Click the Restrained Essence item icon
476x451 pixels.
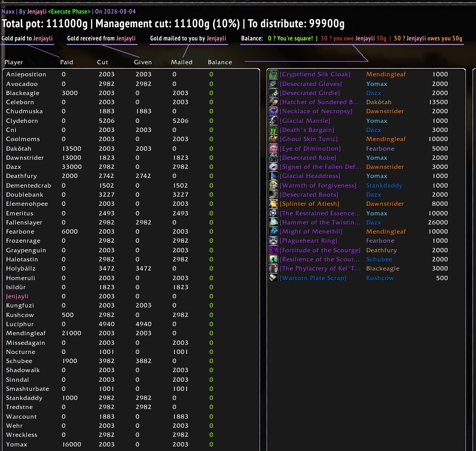[x=273, y=213]
